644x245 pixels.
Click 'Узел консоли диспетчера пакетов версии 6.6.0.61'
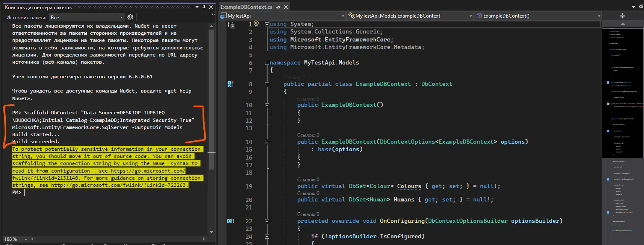click(83, 77)
